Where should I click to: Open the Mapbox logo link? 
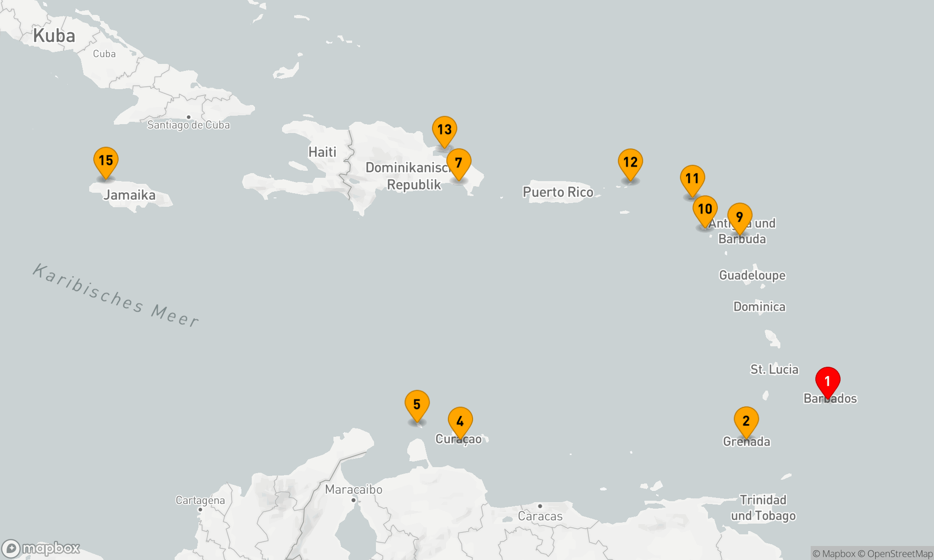pos(41,548)
